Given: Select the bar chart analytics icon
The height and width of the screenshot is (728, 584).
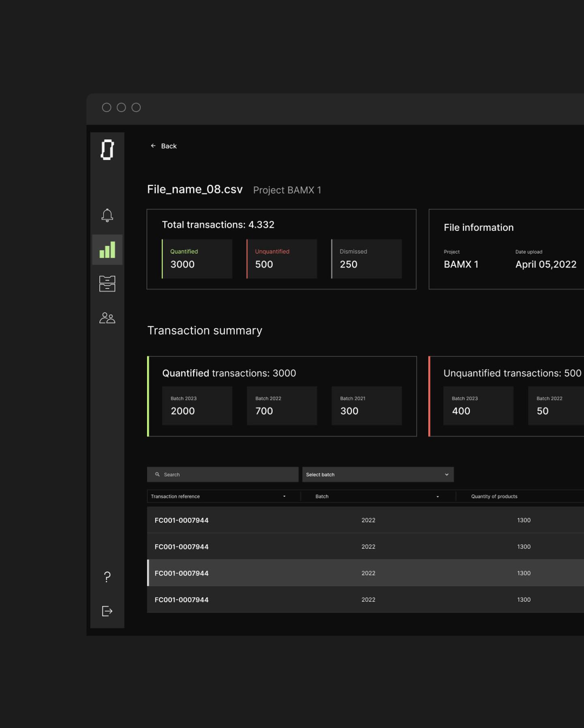Looking at the screenshot, I should [107, 249].
